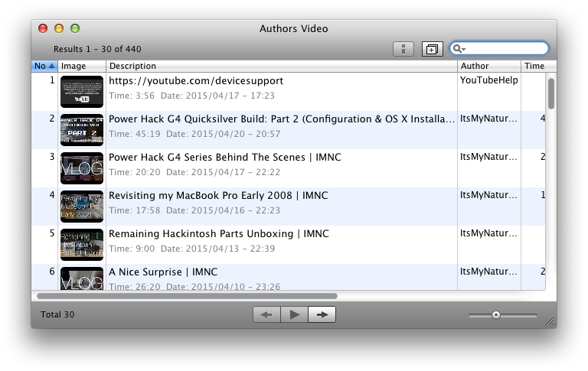Select Remaining Hackintosh Parts Unboxing title
This screenshot has height=371, width=588.
tap(219, 234)
